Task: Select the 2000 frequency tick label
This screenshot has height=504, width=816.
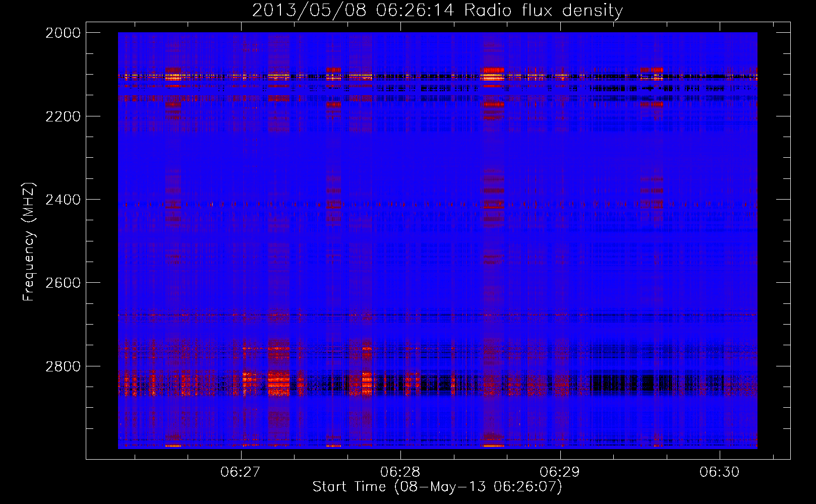Action: tap(63, 33)
